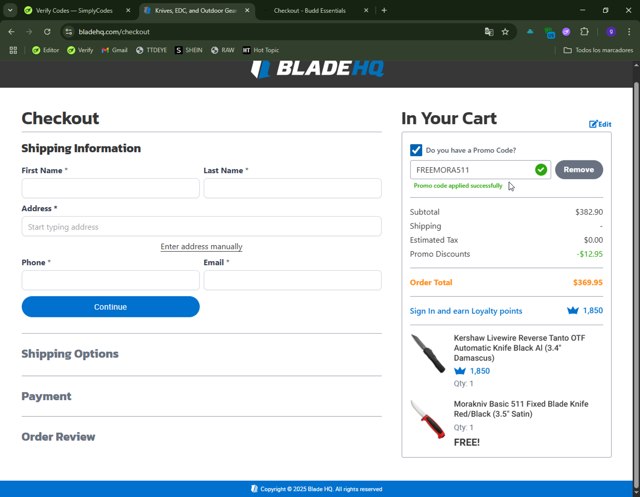The width and height of the screenshot is (640, 497).
Task: Click the Subtotal value $382.90
Action: (x=589, y=212)
